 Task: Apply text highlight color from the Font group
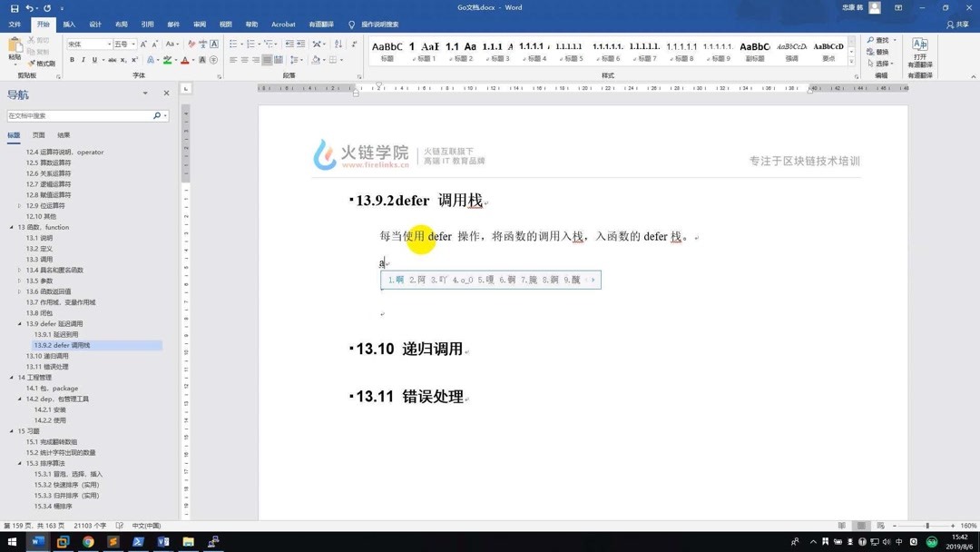tap(166, 62)
